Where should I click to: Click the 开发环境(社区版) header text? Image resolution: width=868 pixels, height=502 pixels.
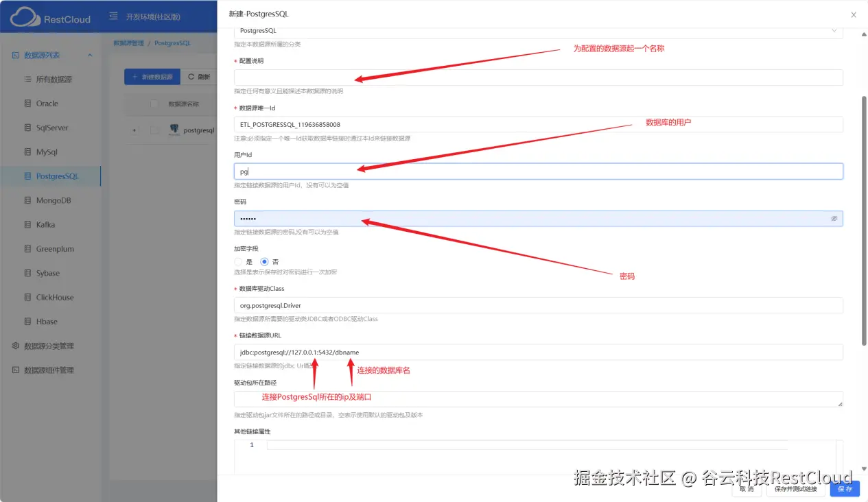154,17
